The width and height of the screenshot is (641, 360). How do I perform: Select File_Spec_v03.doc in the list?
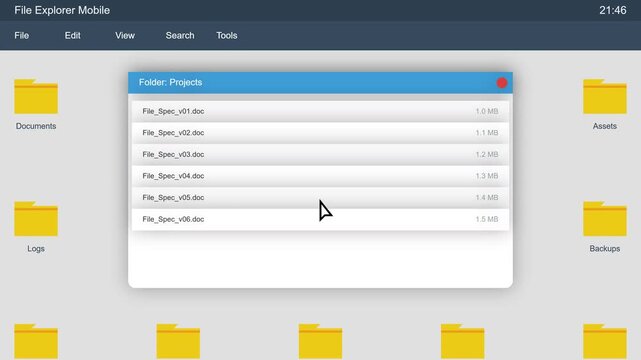320,154
